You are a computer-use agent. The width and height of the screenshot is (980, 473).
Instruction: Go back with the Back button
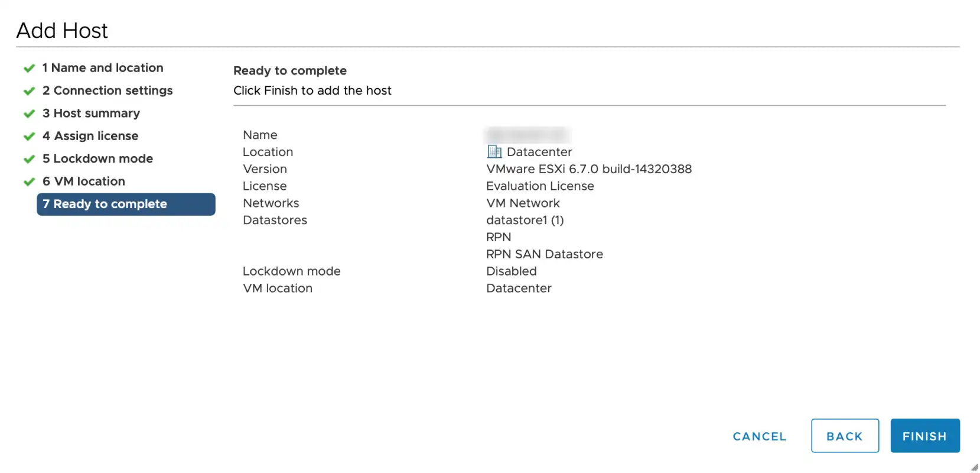point(845,436)
